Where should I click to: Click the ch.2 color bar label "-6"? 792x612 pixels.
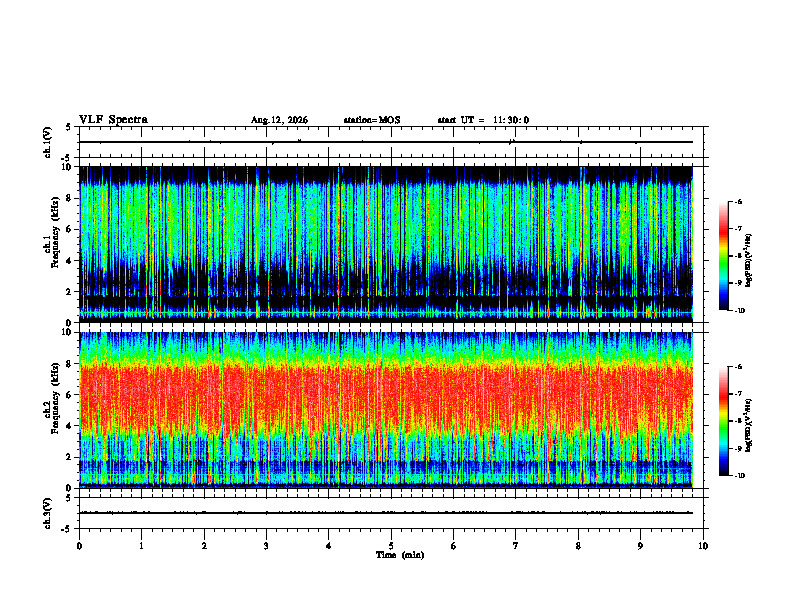pos(738,367)
